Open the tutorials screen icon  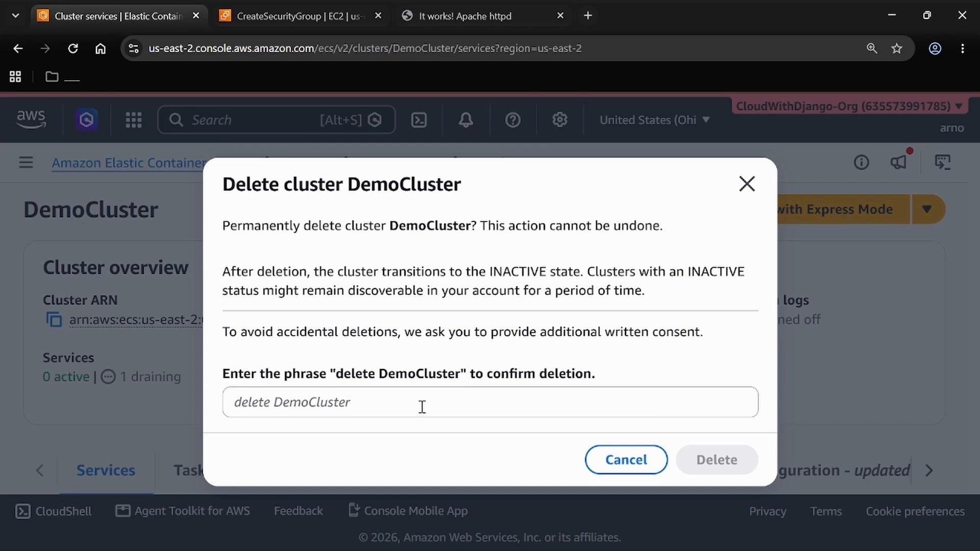click(x=942, y=162)
